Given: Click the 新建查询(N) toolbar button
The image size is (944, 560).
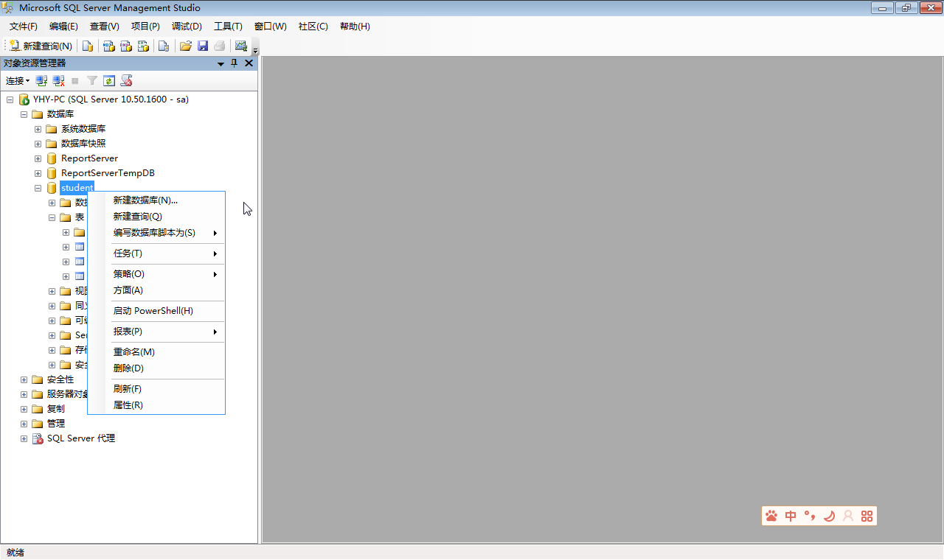Looking at the screenshot, I should click(41, 46).
